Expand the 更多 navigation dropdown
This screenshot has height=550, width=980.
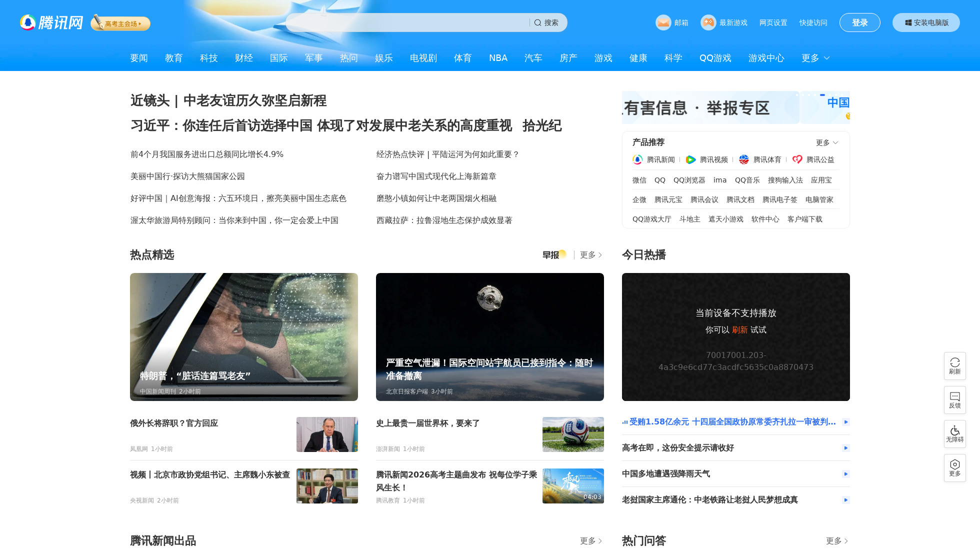pyautogui.click(x=815, y=58)
